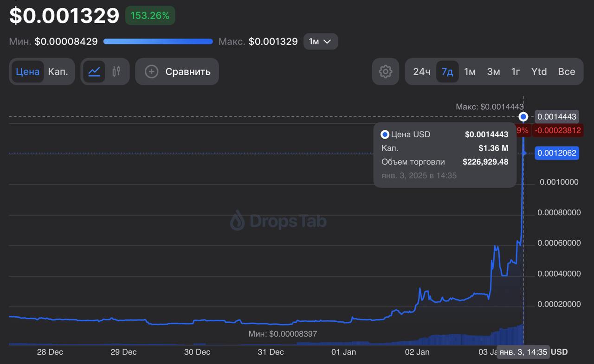Click the 0.00040000 axis label
The width and height of the screenshot is (594, 364).
point(559,274)
